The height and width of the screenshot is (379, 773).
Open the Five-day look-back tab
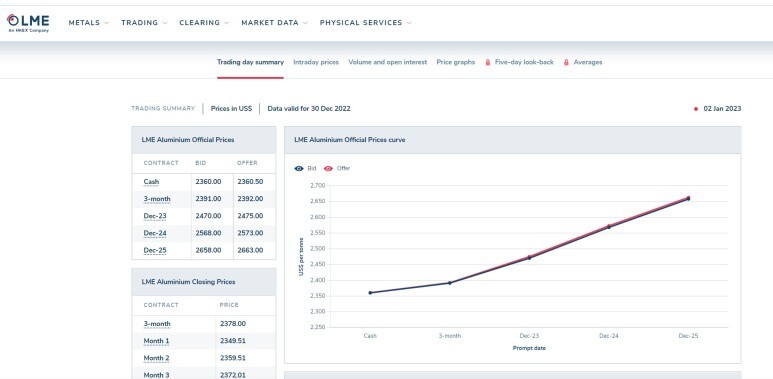coord(524,63)
